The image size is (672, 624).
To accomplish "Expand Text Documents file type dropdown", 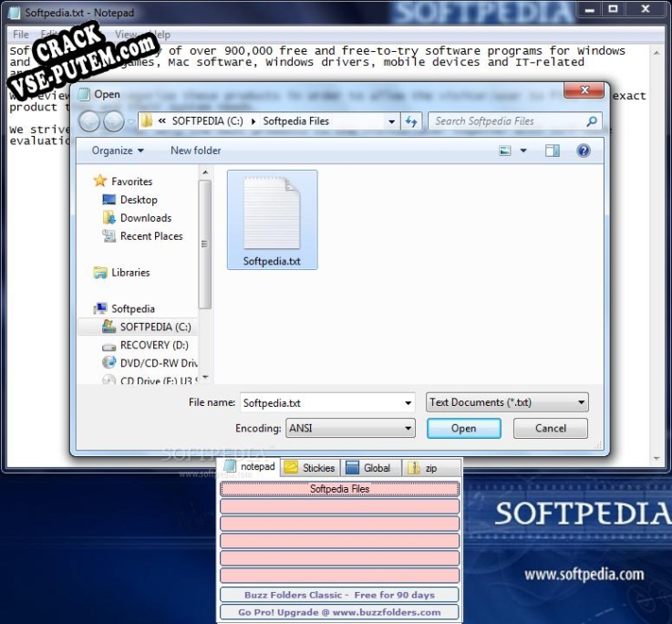I will pos(506,402).
